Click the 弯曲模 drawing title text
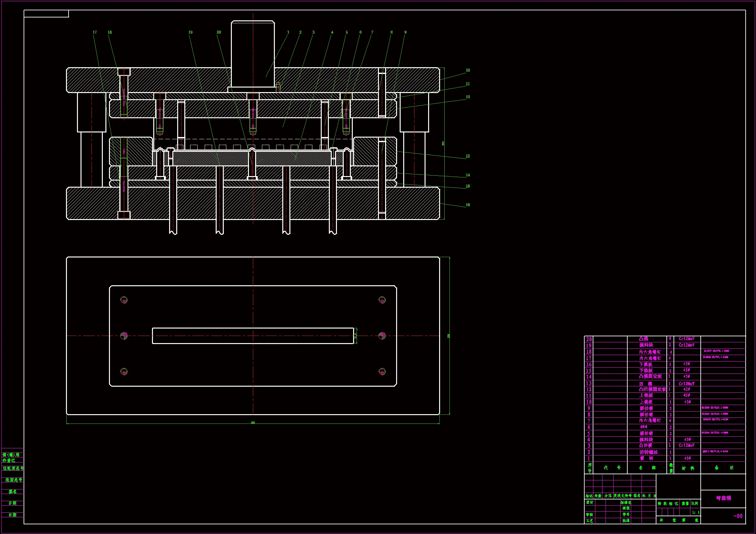This screenshot has width=756, height=534. 723,498
